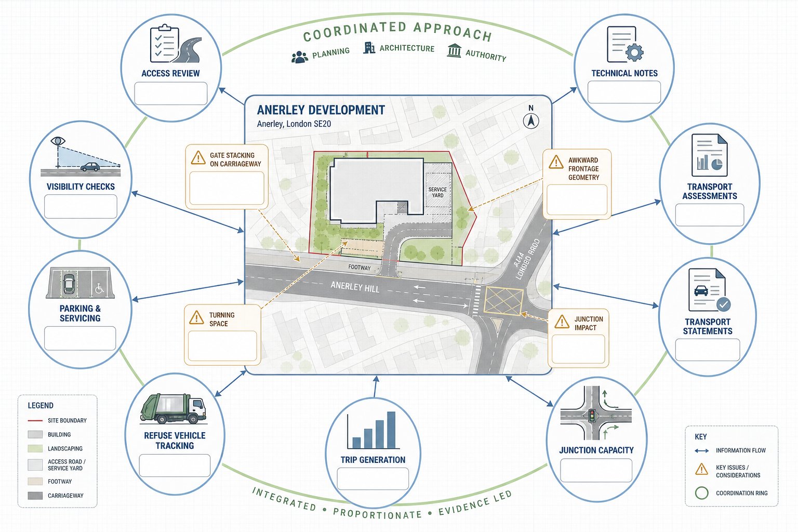This screenshot has height=532, width=798.
Task: Select the Junction Capacity crossroads icon
Action: pos(596,414)
